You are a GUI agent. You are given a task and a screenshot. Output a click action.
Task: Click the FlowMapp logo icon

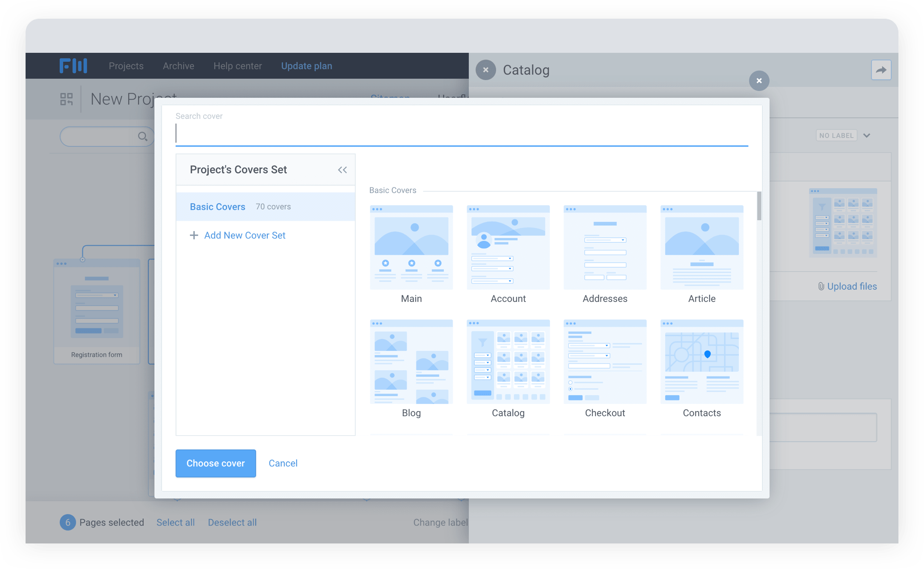click(73, 66)
